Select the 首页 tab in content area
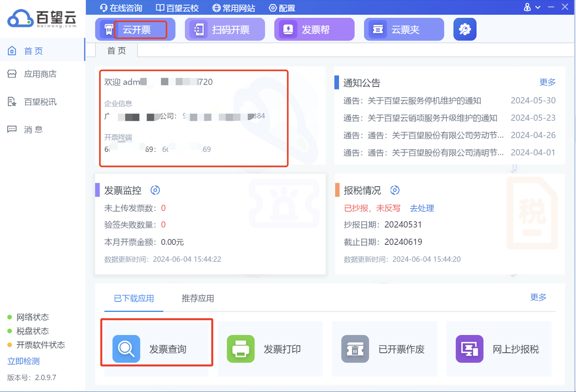576x392 pixels. (x=117, y=51)
